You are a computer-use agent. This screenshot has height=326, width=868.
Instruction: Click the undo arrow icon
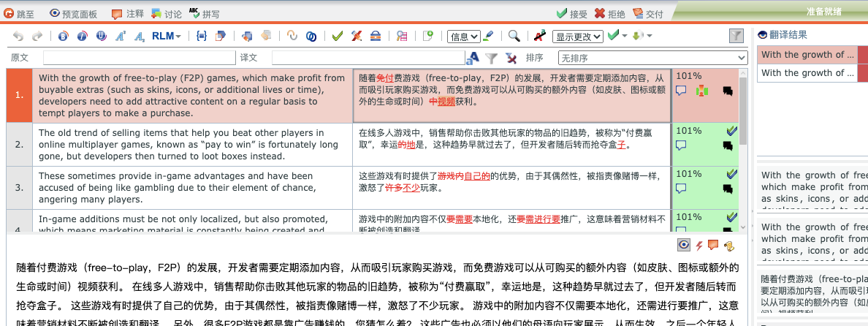coord(19,36)
